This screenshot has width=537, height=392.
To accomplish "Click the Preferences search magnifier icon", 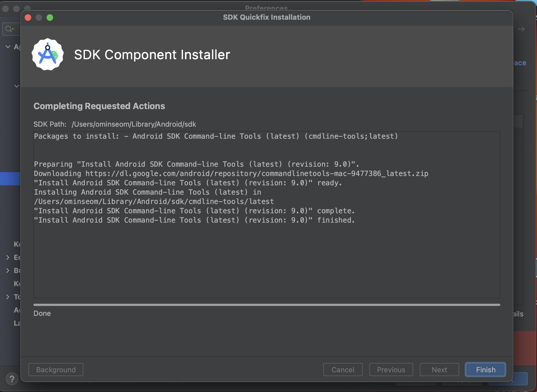I will click(x=9, y=29).
